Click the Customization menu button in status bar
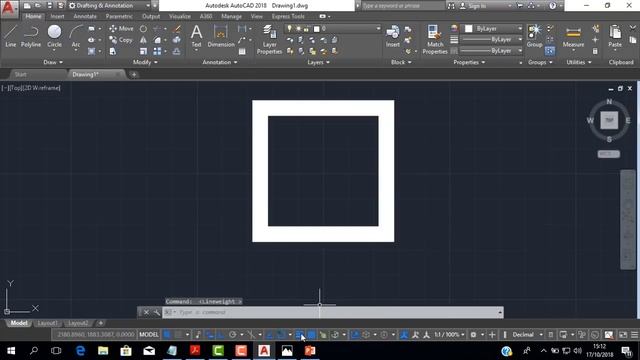Screen dimensions: 640x360 coord(634,335)
